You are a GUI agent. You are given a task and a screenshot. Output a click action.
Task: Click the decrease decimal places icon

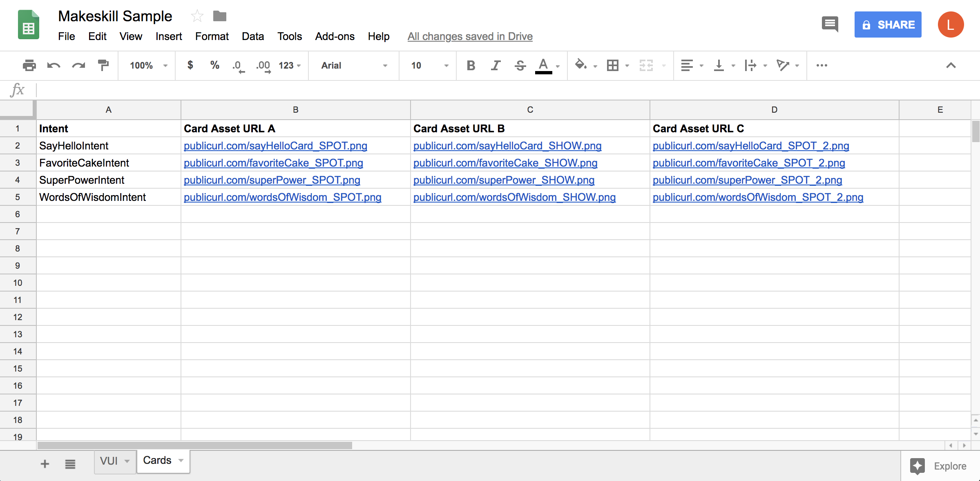pyautogui.click(x=238, y=66)
